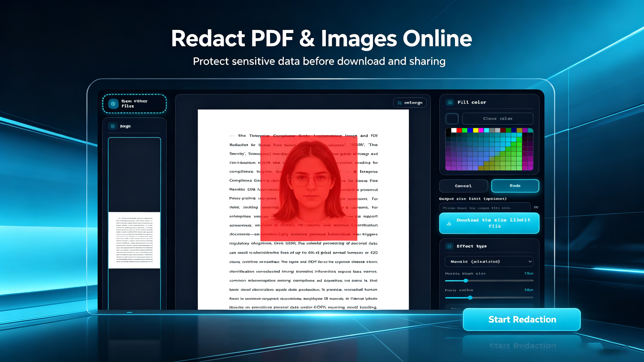This screenshot has height=362, width=644.
Task: Click the Page panel header icon
Action: (x=113, y=126)
